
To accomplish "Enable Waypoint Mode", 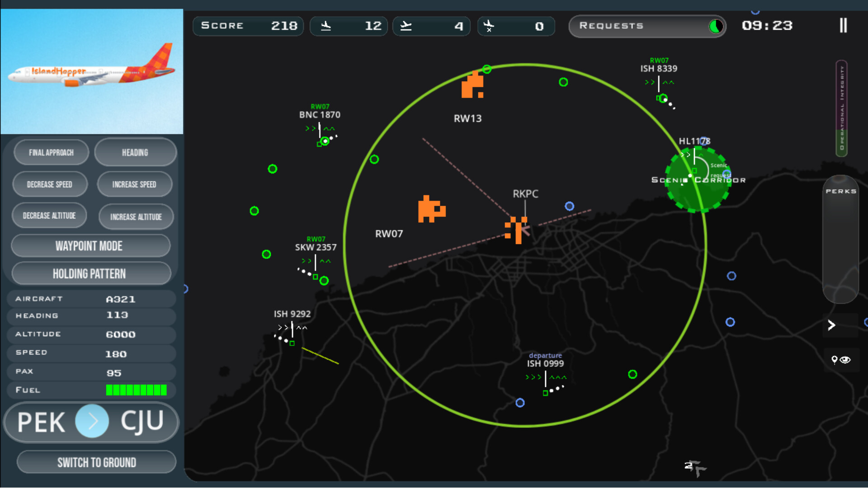I will pos(90,246).
